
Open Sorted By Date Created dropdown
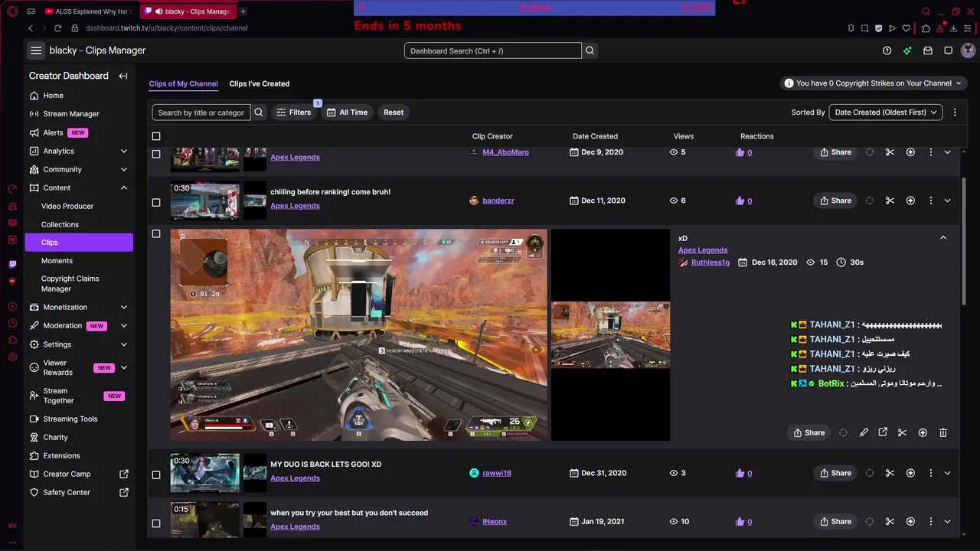[x=886, y=112]
